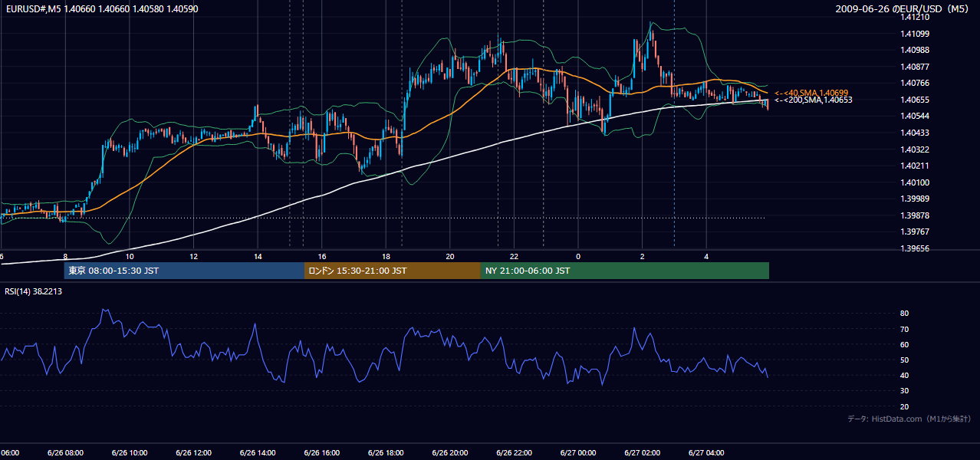Click price axis value 1.39656

tap(915, 248)
